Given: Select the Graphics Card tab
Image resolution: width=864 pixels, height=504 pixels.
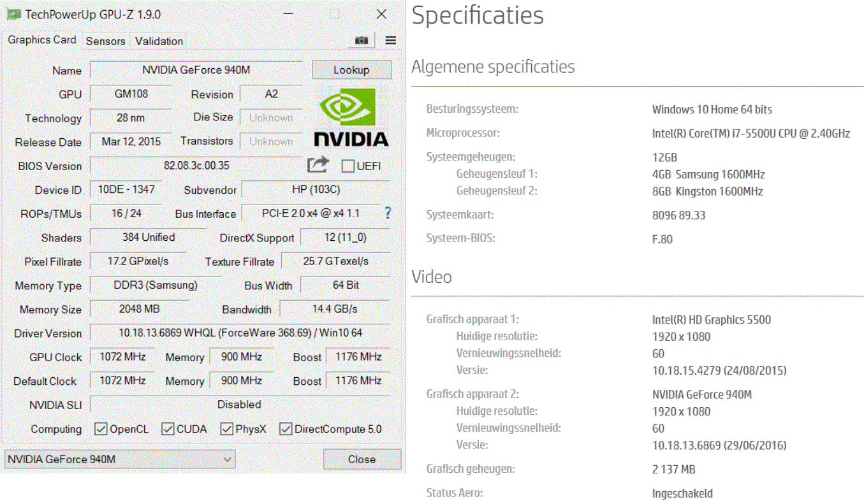Looking at the screenshot, I should tap(42, 40).
